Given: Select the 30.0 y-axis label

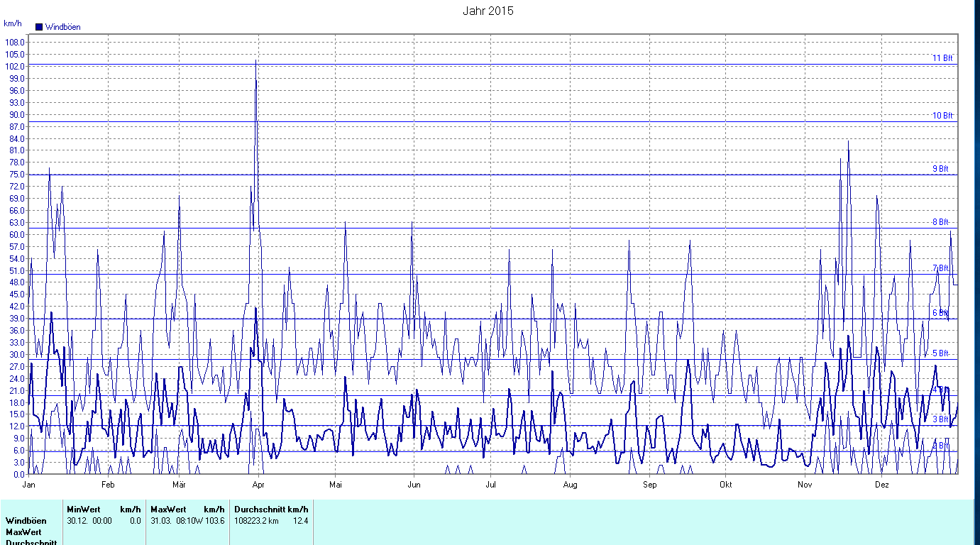Looking at the screenshot, I should 17,355.
